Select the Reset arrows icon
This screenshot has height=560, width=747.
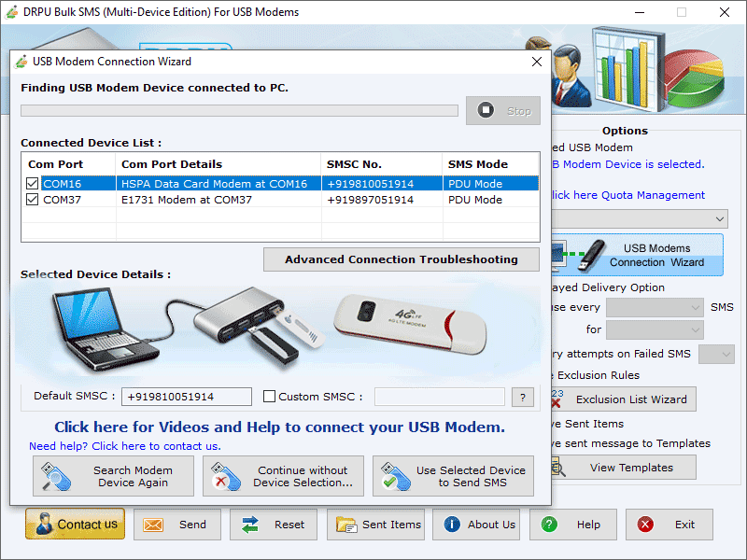(x=248, y=525)
